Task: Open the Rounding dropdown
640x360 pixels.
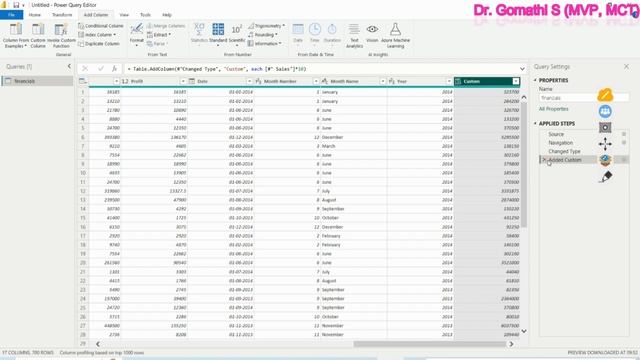Action: (276, 35)
